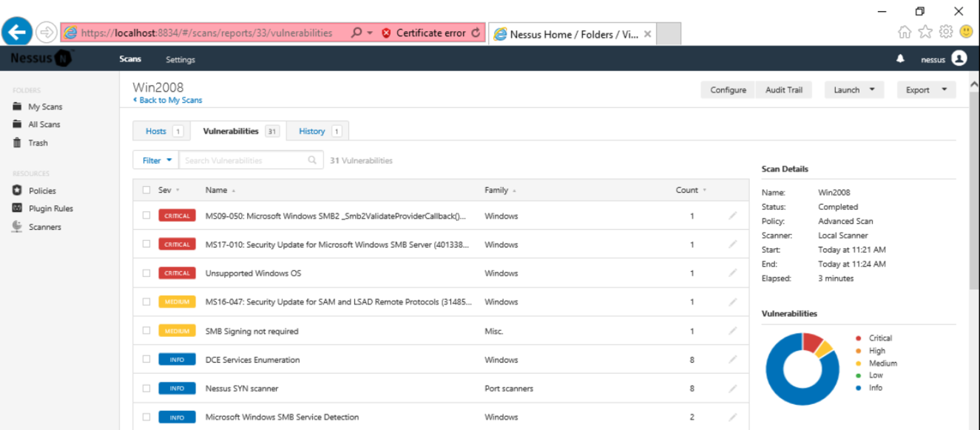Expand the Launch dropdown arrow
This screenshot has width=980, height=430.
point(871,90)
